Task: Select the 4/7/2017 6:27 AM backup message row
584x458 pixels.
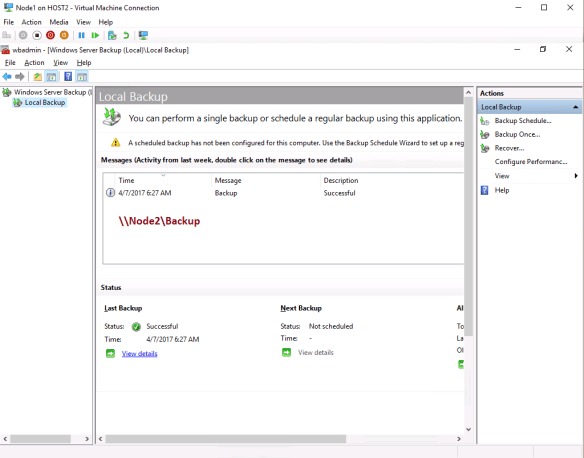Action: [x=283, y=193]
